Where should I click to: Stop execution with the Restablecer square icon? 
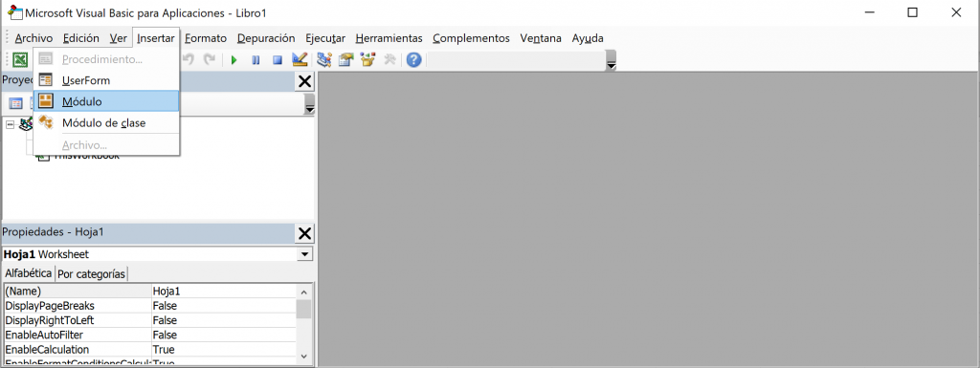[x=278, y=60]
